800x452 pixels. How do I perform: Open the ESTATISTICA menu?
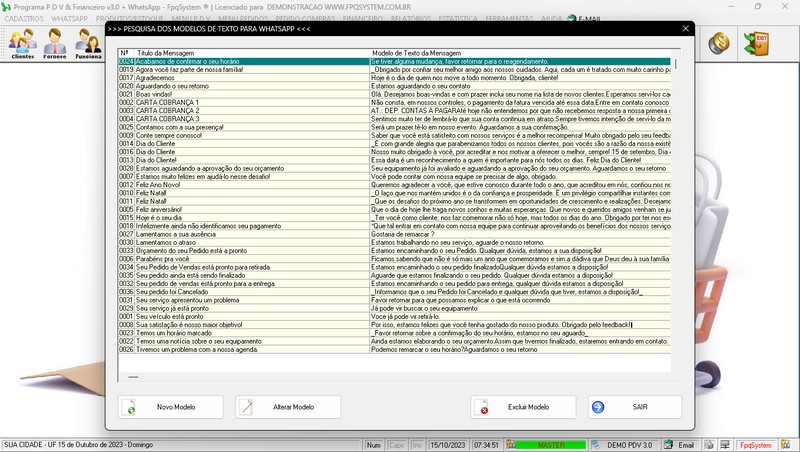coord(458,19)
